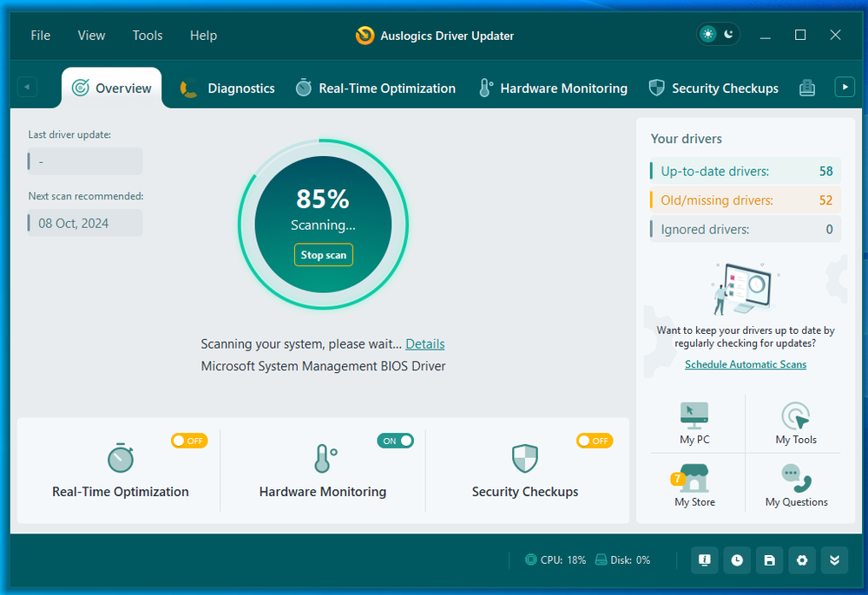Select the Hardware Monitoring thermometer icon
The image size is (868, 595).
485,88
